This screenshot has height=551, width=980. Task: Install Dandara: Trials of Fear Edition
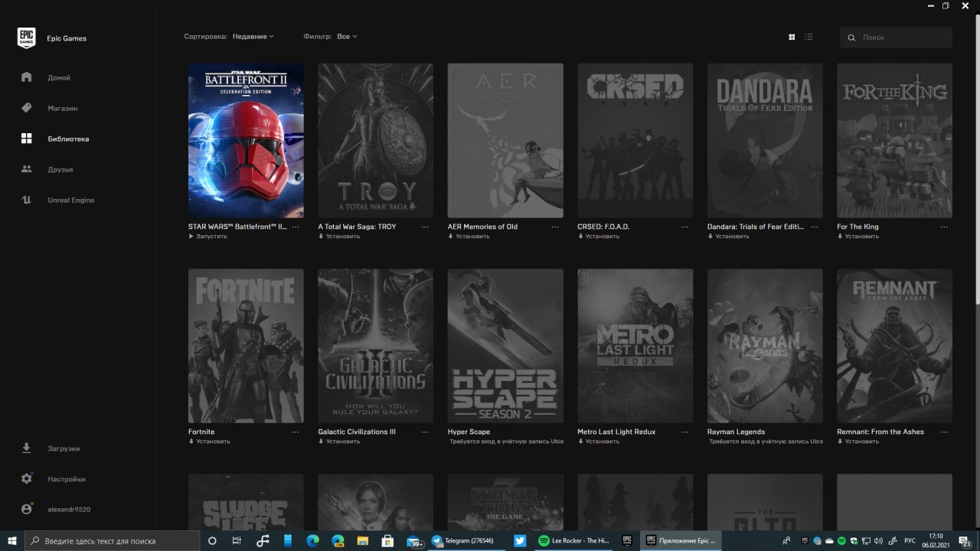coord(728,236)
